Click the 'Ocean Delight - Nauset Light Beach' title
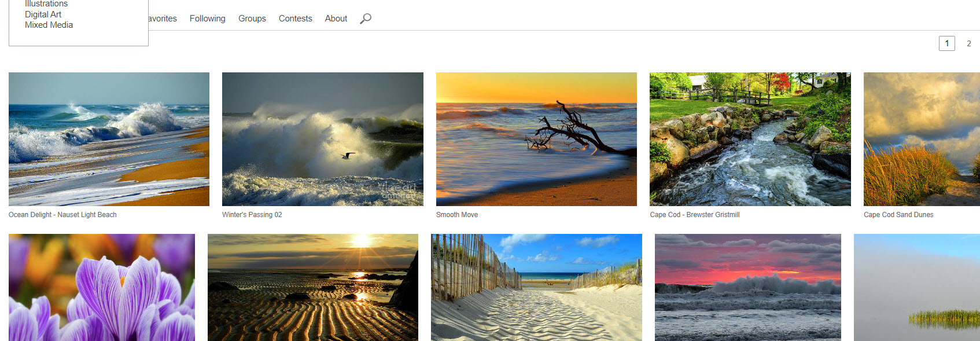The image size is (980, 341). [62, 215]
